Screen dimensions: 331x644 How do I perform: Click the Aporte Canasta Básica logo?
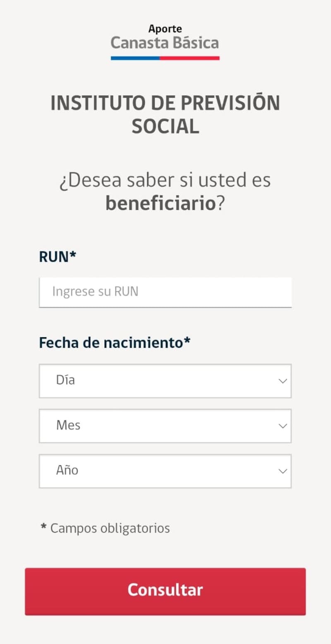(x=165, y=41)
